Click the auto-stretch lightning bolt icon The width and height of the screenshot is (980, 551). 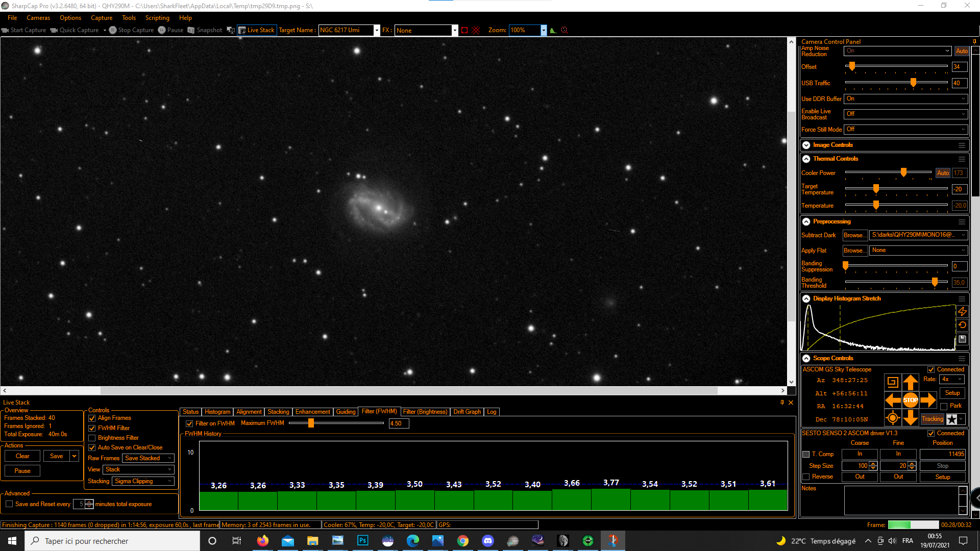coord(962,311)
